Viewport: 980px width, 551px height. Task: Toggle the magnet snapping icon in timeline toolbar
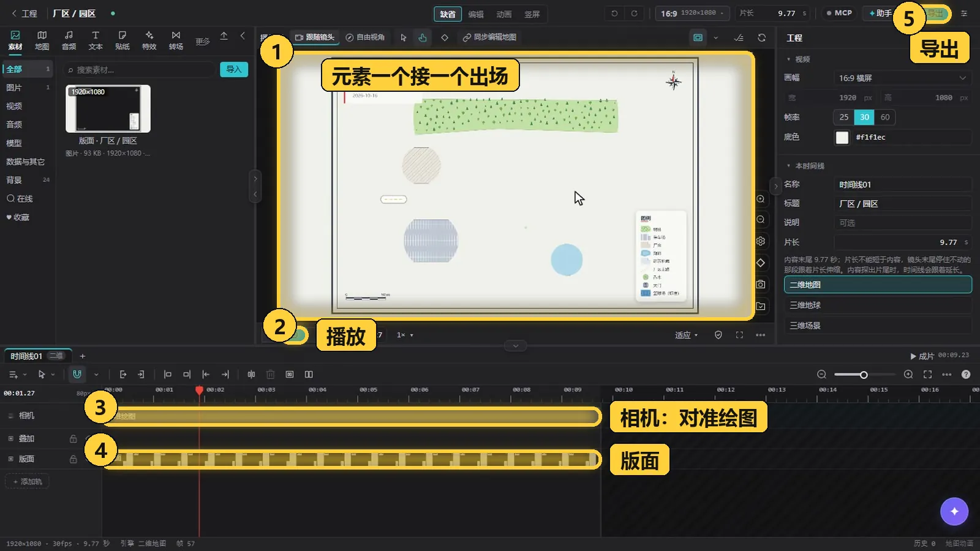[77, 374]
